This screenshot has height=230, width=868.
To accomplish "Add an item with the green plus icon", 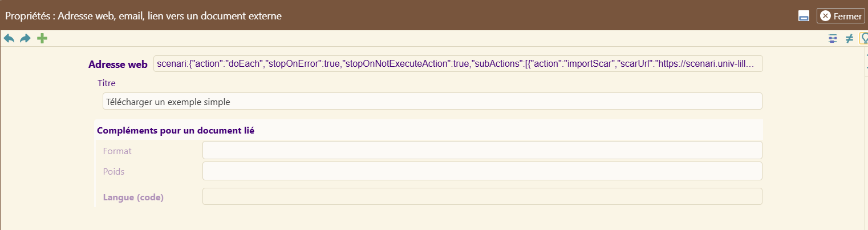I will point(42,38).
